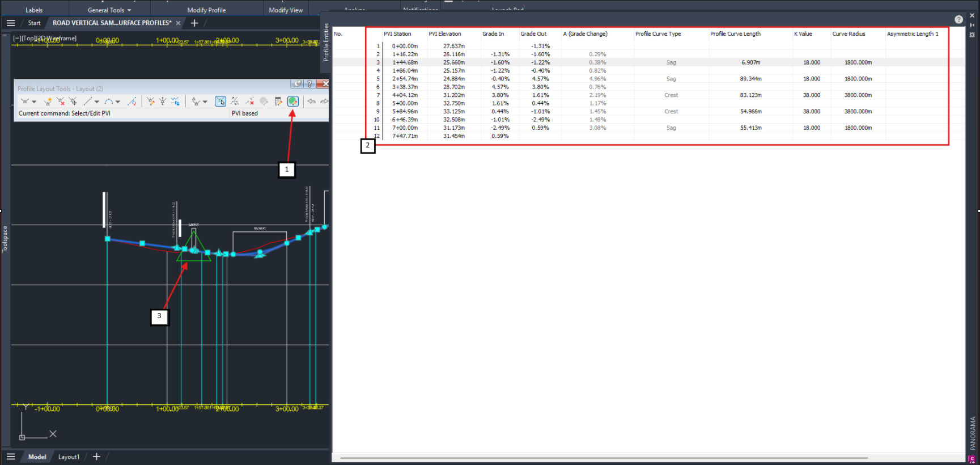Click the Delete PVI tool icon

[x=61, y=102]
